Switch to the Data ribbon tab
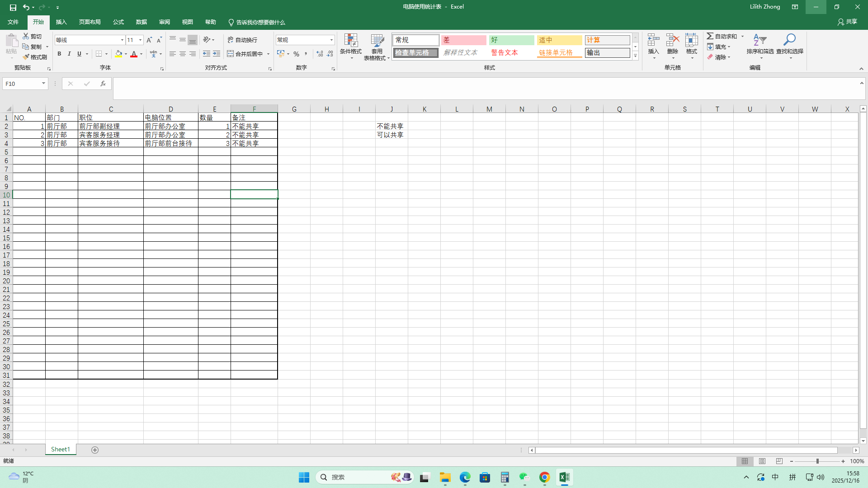Viewport: 868px width, 488px height. [x=141, y=22]
